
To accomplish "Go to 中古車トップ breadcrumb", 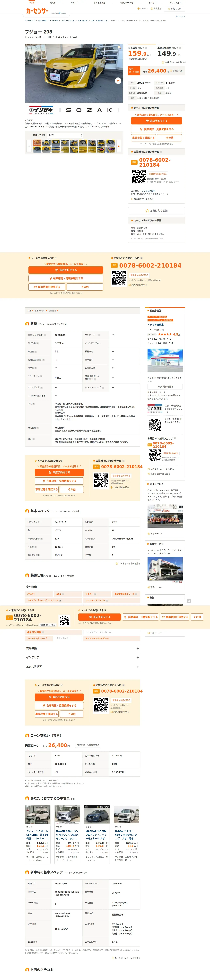I will tap(30, 21).
